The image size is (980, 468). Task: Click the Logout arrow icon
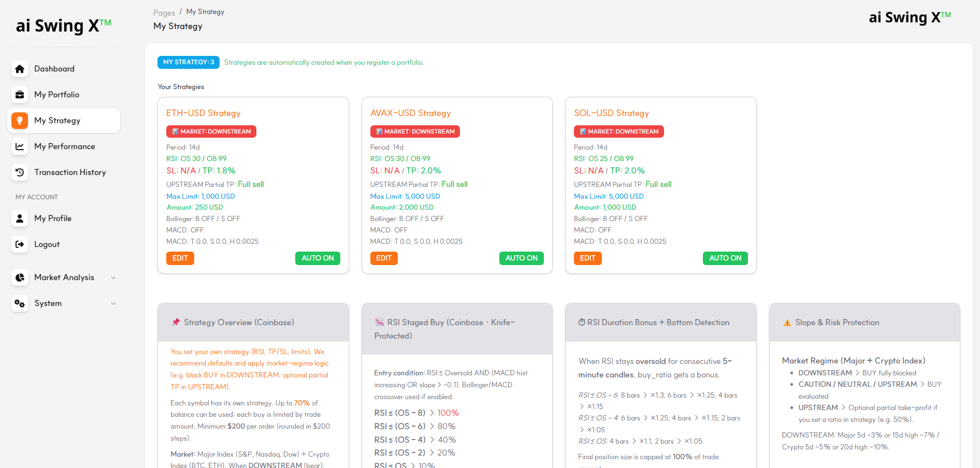pyautogui.click(x=20, y=244)
